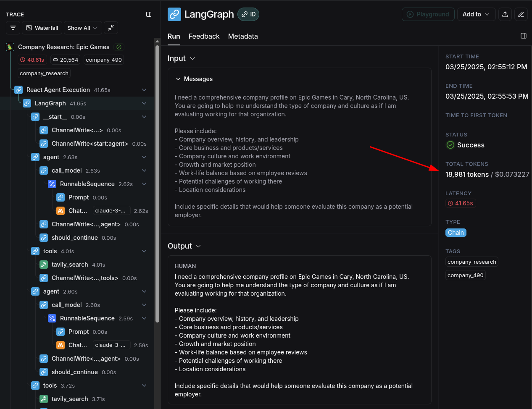532x409 pixels.
Task: Click the pencil edit icon in the header
Action: click(x=521, y=14)
